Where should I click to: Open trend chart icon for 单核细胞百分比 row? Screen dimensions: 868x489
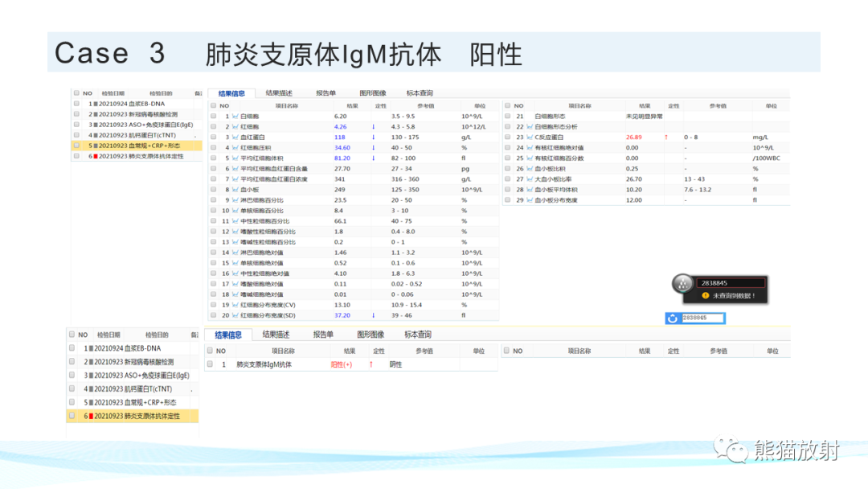pyautogui.click(x=235, y=211)
